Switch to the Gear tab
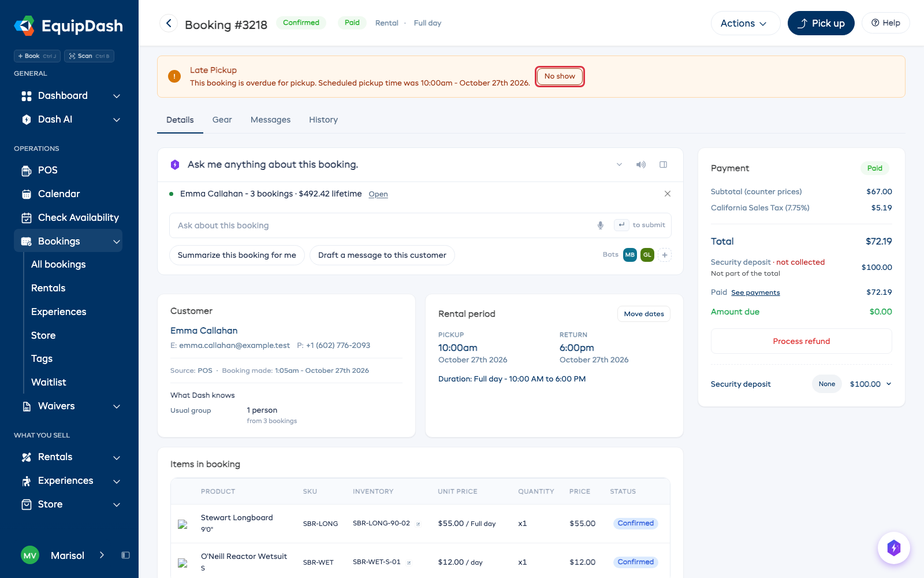 click(x=222, y=120)
